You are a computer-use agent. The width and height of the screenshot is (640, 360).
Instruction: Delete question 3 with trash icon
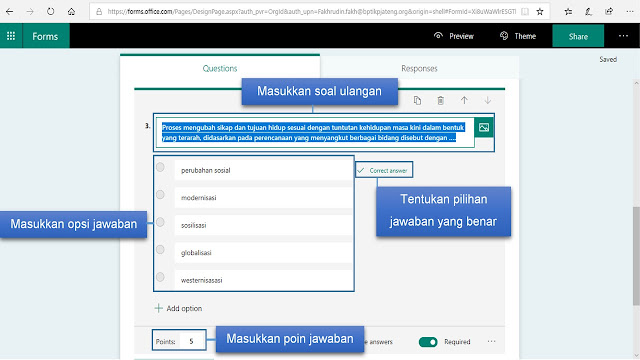click(440, 100)
